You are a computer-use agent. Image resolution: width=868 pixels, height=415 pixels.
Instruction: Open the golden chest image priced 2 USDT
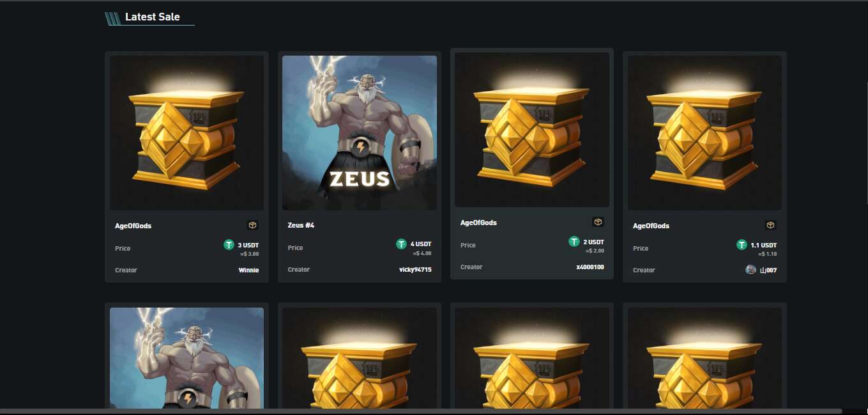(x=532, y=130)
